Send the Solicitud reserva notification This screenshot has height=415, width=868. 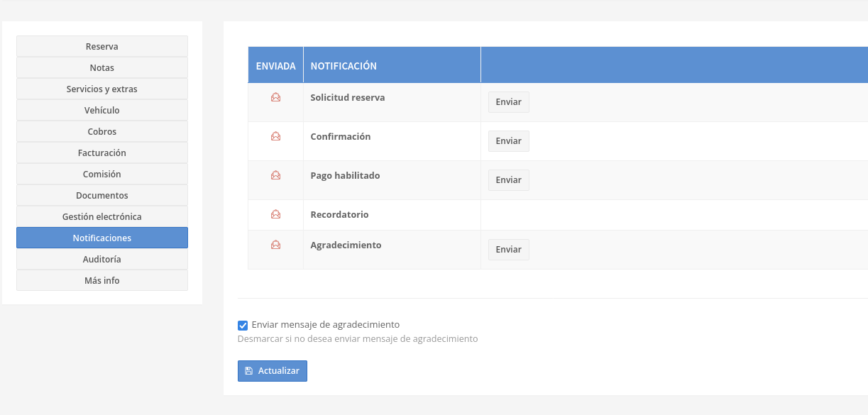click(x=509, y=102)
